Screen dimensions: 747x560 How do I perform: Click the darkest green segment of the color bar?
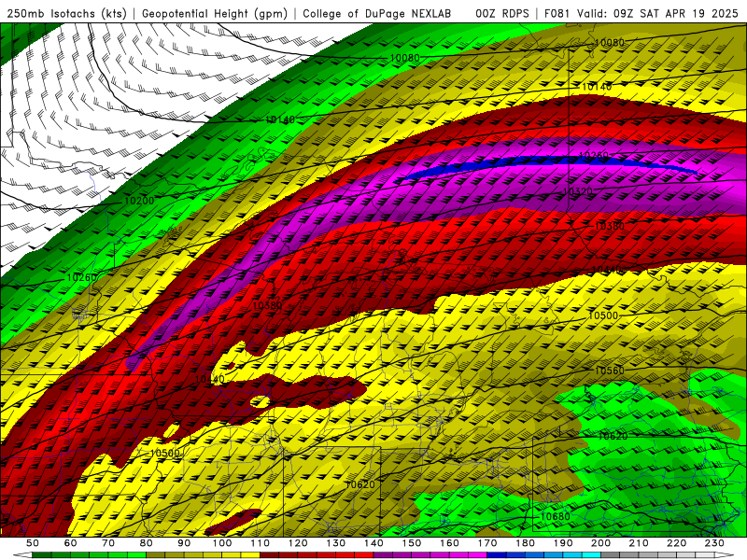click(x=42, y=555)
